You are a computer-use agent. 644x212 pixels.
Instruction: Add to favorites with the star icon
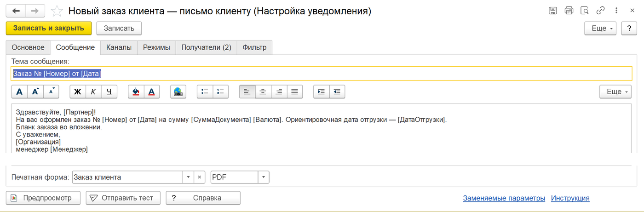tap(57, 11)
